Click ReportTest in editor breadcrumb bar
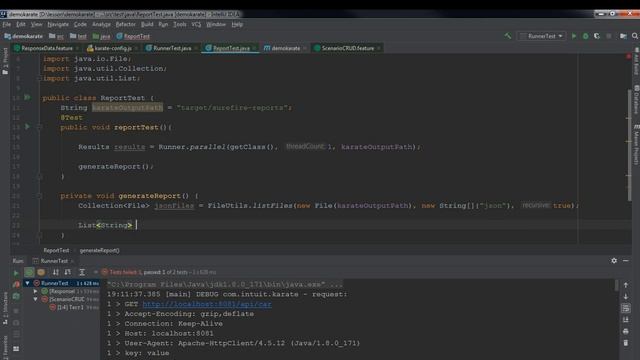Screen dimensions: 640x360 pos(56,250)
